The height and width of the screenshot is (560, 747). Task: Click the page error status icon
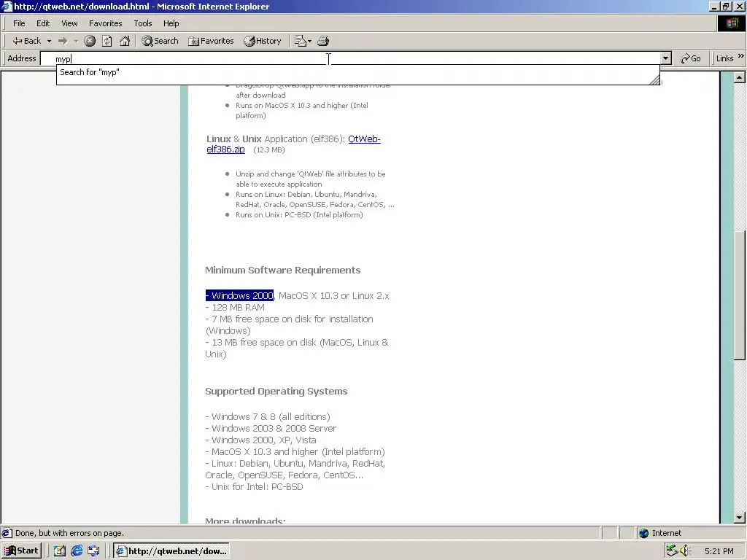pyautogui.click(x=7, y=533)
